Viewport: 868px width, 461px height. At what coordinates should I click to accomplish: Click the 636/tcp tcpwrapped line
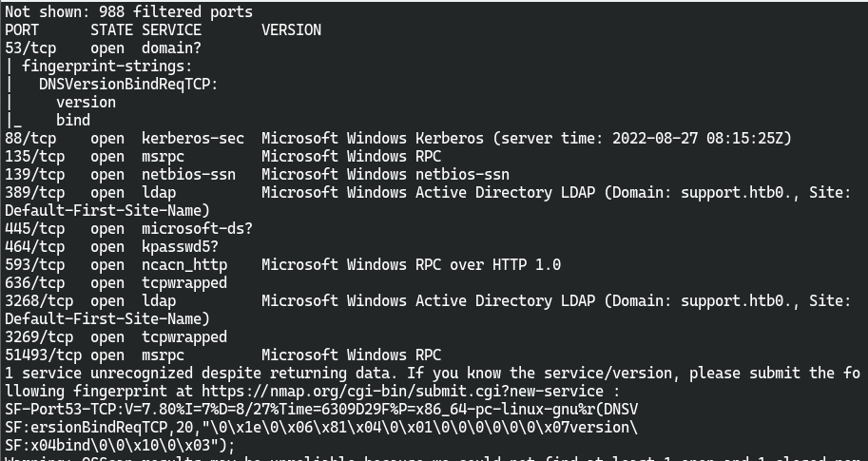(x=116, y=283)
